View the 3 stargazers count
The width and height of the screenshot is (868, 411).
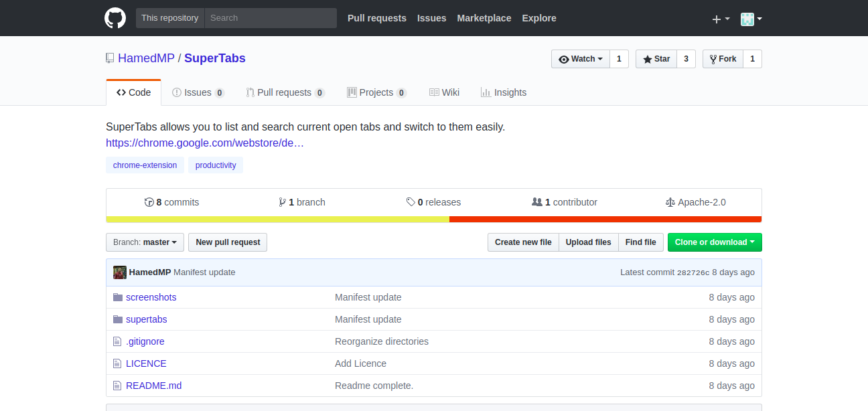point(686,59)
